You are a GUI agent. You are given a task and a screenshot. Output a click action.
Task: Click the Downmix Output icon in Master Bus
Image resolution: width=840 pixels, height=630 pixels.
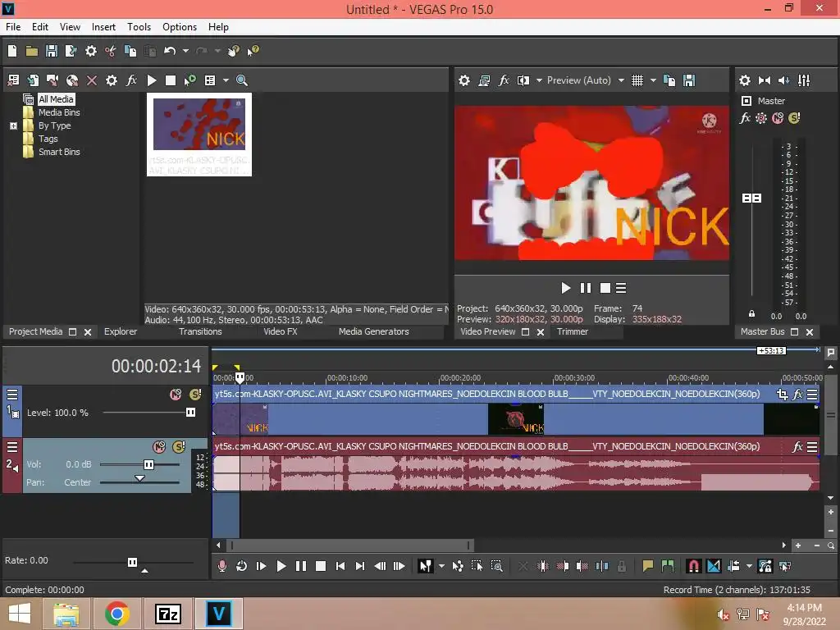click(x=765, y=80)
